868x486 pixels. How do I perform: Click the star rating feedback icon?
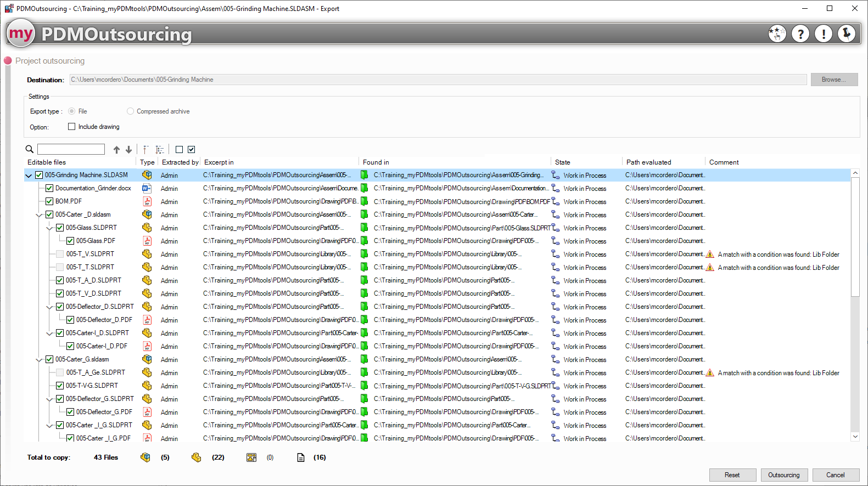[x=777, y=34]
